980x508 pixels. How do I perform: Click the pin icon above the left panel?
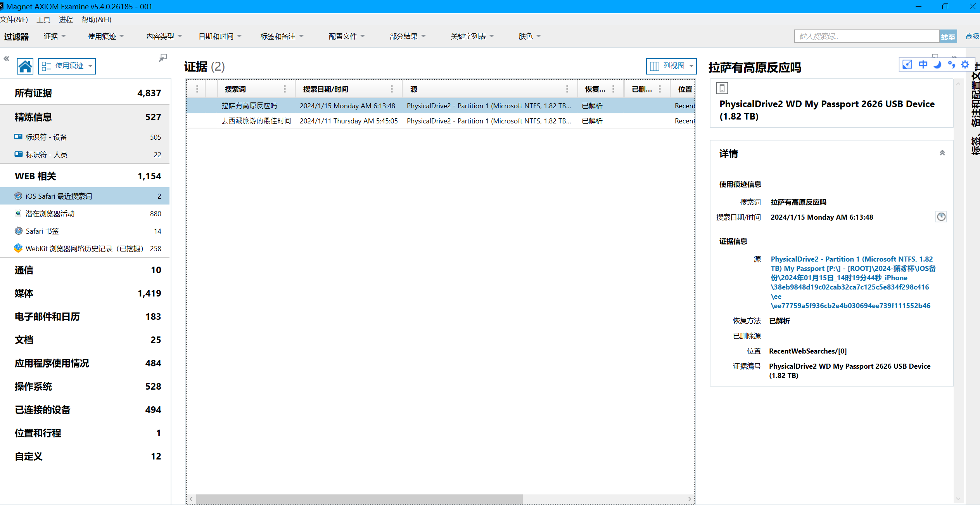coord(163,58)
